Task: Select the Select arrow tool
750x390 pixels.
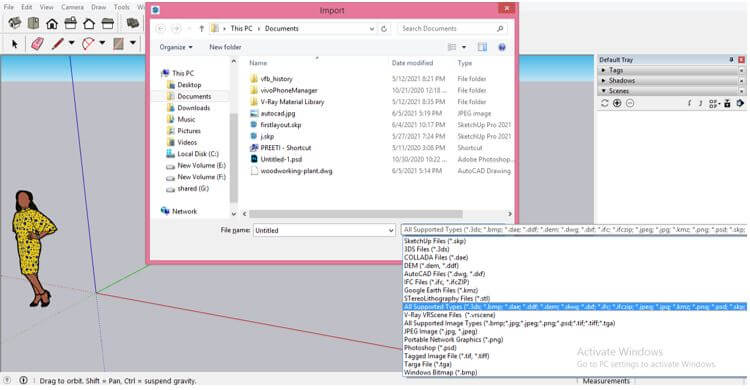Action: (x=14, y=44)
